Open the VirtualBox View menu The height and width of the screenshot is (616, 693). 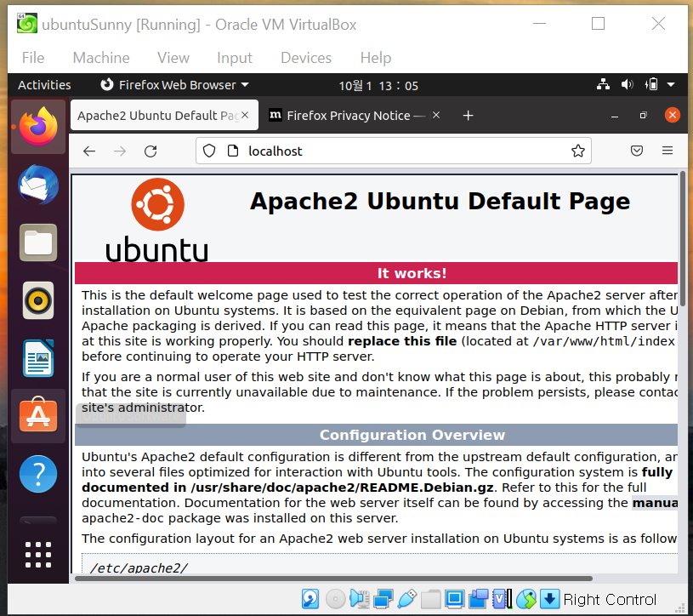(173, 58)
